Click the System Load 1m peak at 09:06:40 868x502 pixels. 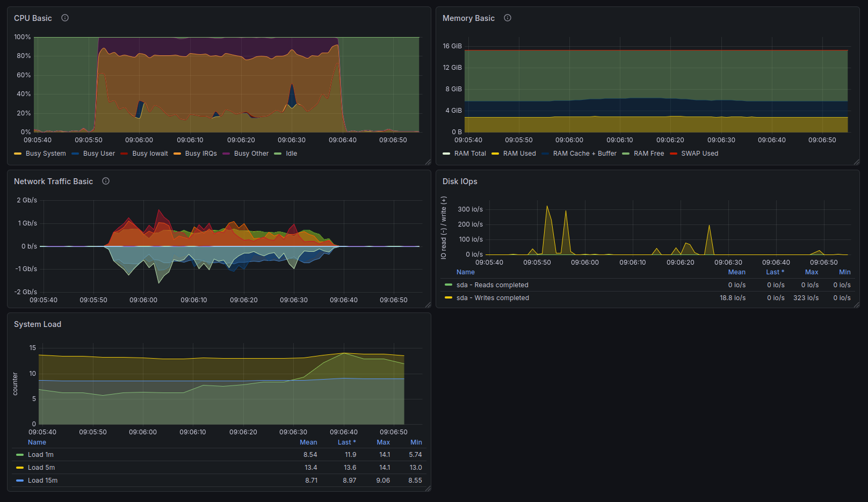(x=344, y=353)
